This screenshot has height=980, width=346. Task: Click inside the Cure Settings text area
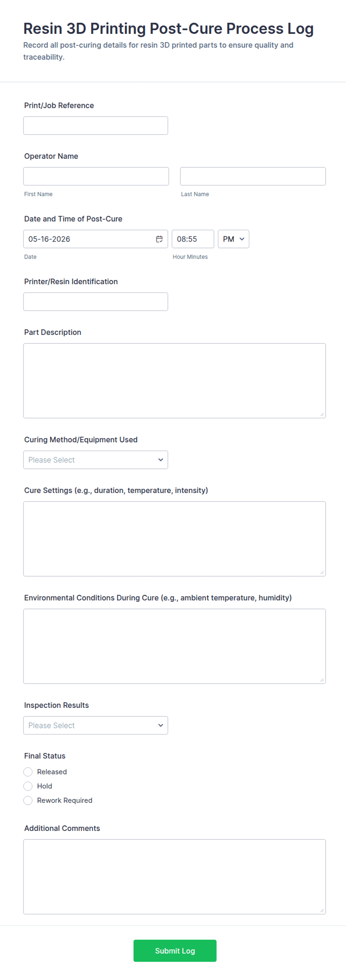click(174, 539)
